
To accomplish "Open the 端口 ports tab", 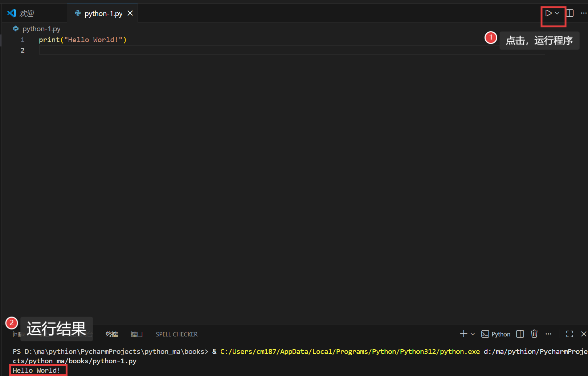I will [136, 334].
